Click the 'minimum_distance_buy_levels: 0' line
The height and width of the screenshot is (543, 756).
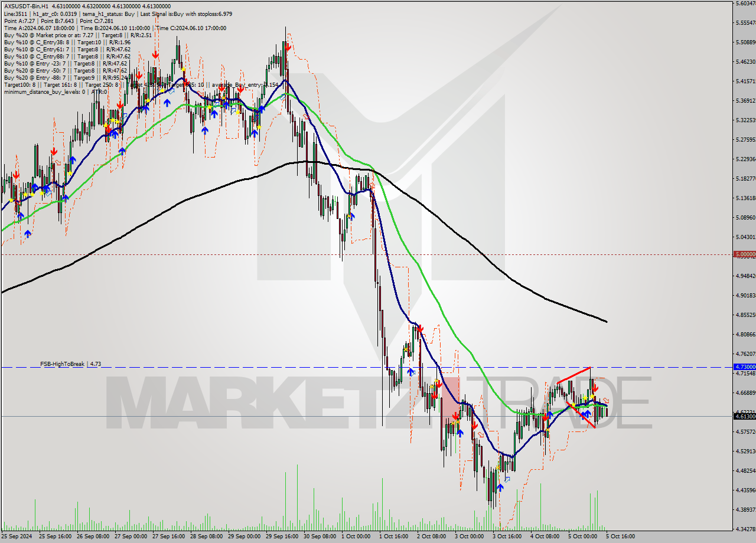[x=56, y=91]
